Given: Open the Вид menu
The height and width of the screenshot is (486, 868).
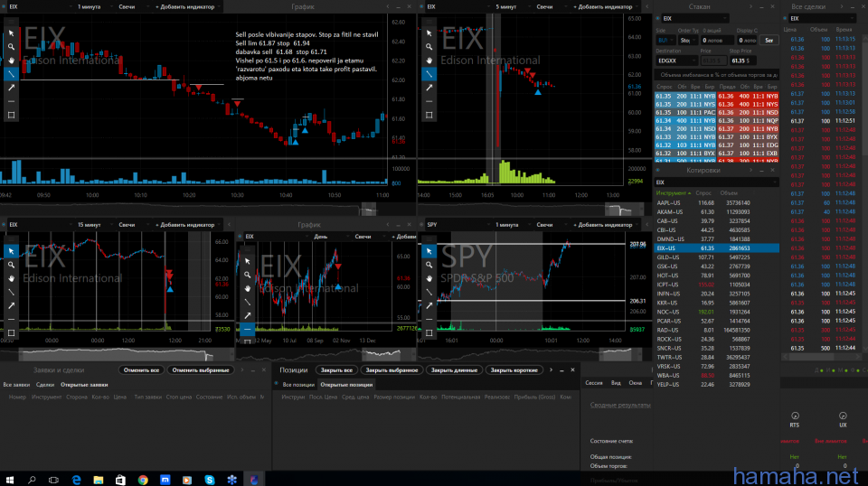Looking at the screenshot, I should point(616,383).
